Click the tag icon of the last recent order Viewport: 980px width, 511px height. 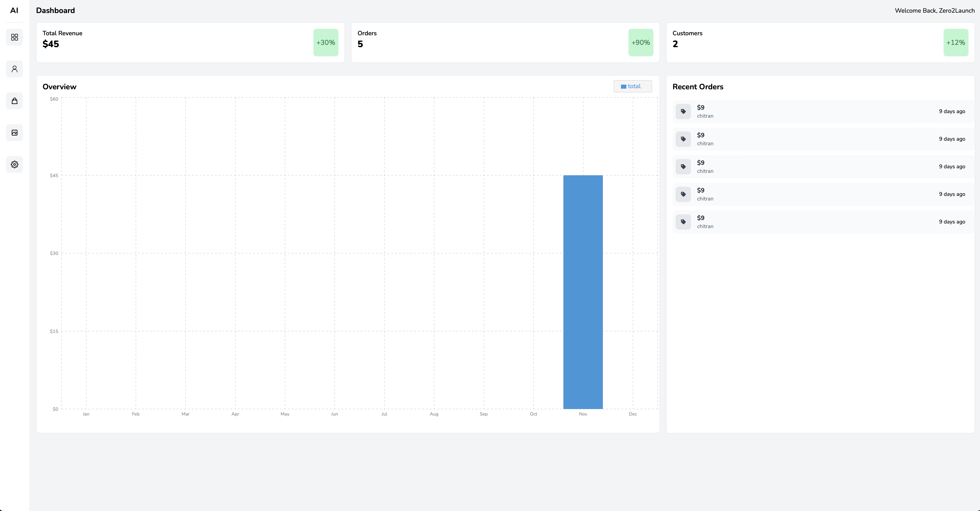click(x=683, y=222)
